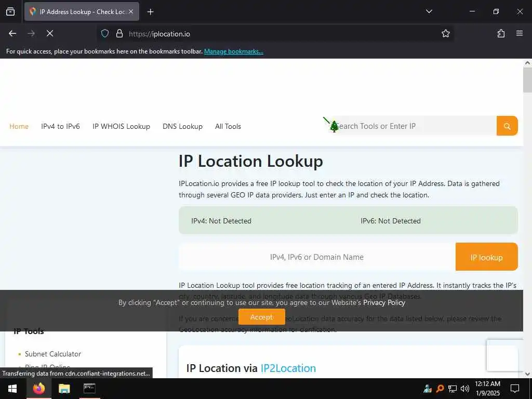Bookmark this page with star icon
Screen dimensions: 532x399
445,33
